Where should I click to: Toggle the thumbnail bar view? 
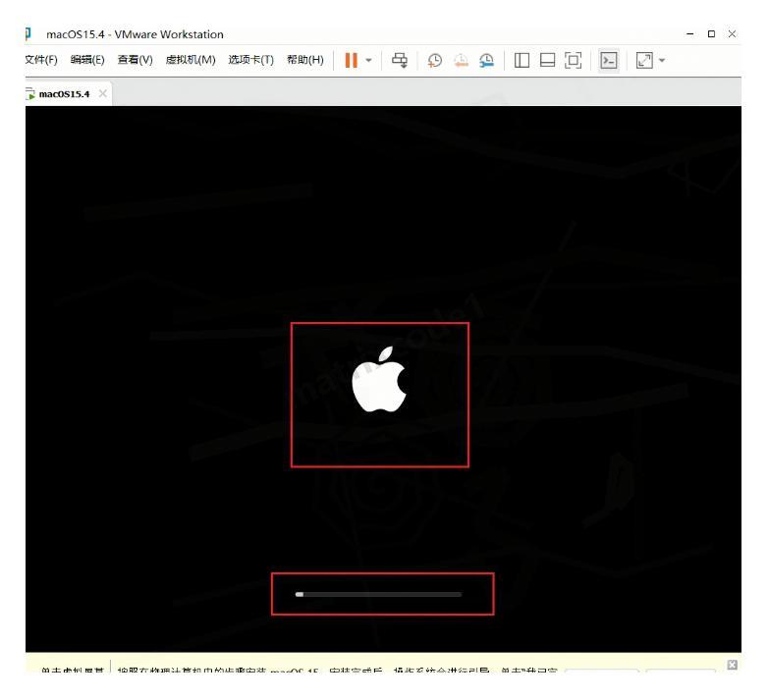pos(547,60)
